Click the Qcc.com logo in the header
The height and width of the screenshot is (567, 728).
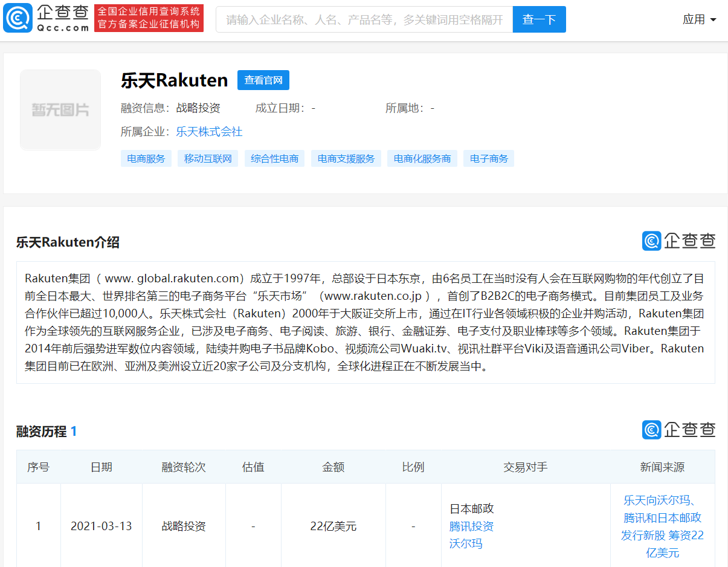point(46,18)
